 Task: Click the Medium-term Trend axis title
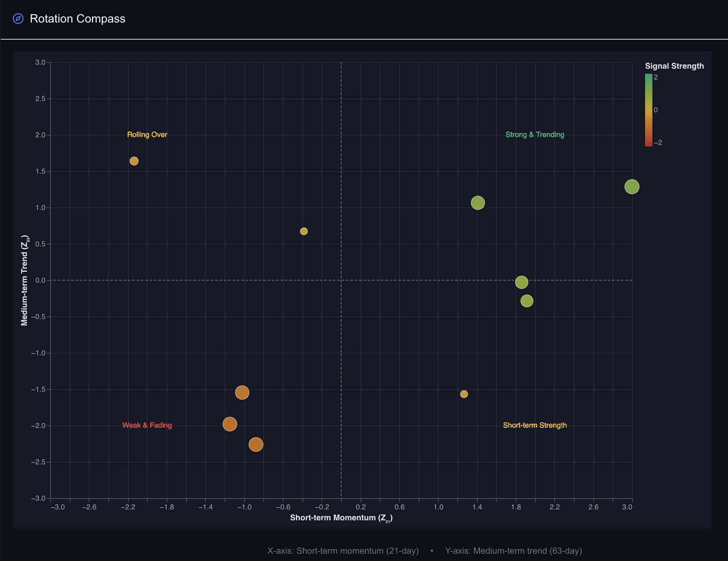click(25, 280)
